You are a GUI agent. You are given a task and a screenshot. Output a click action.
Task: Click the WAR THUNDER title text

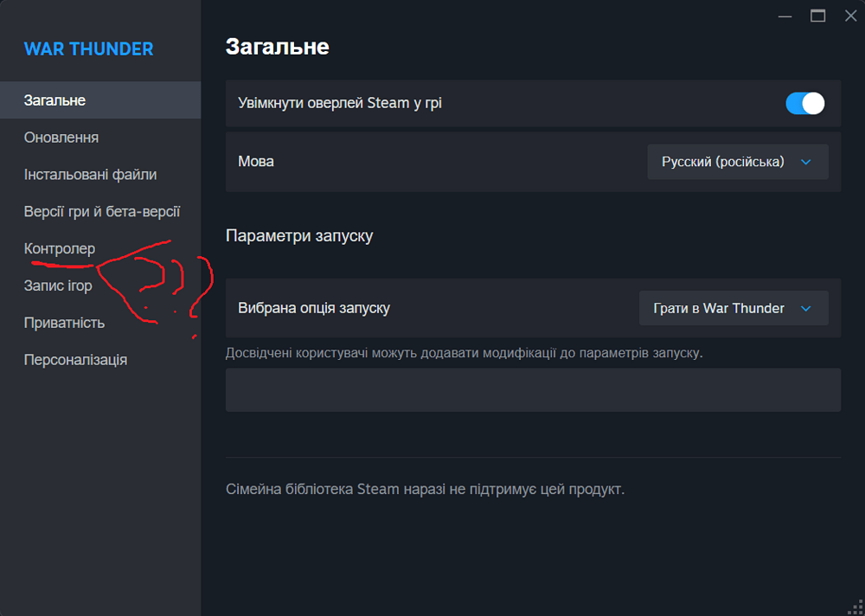tap(89, 48)
